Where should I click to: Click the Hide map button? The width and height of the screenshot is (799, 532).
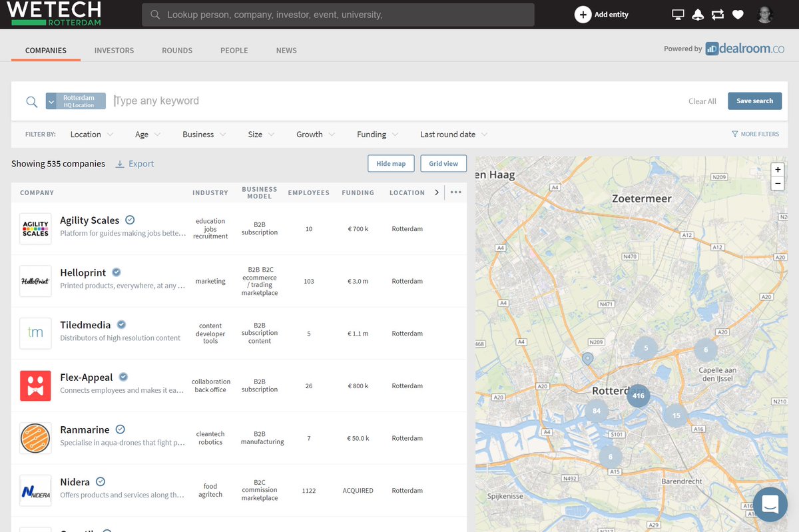(391, 164)
